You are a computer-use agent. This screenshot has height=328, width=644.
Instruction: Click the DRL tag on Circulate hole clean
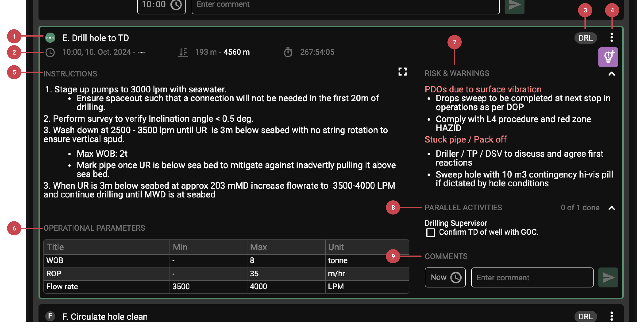click(x=585, y=316)
